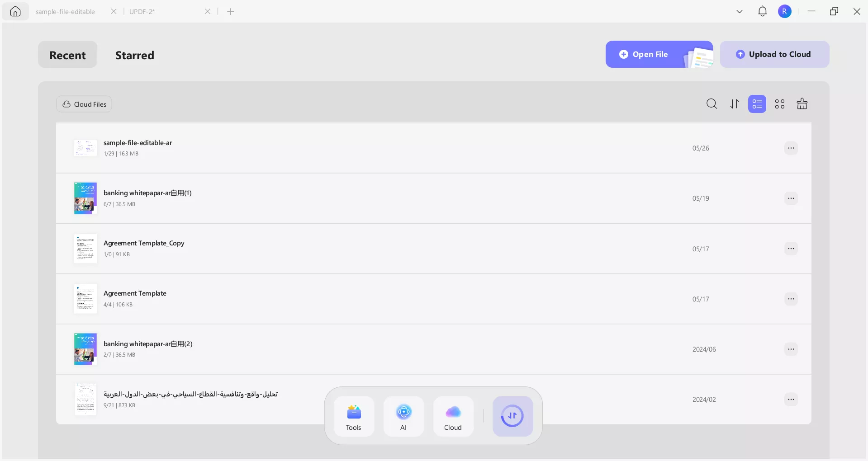Image resolution: width=868 pixels, height=461 pixels.
Task: Search recent files with magnifier icon
Action: click(711, 104)
